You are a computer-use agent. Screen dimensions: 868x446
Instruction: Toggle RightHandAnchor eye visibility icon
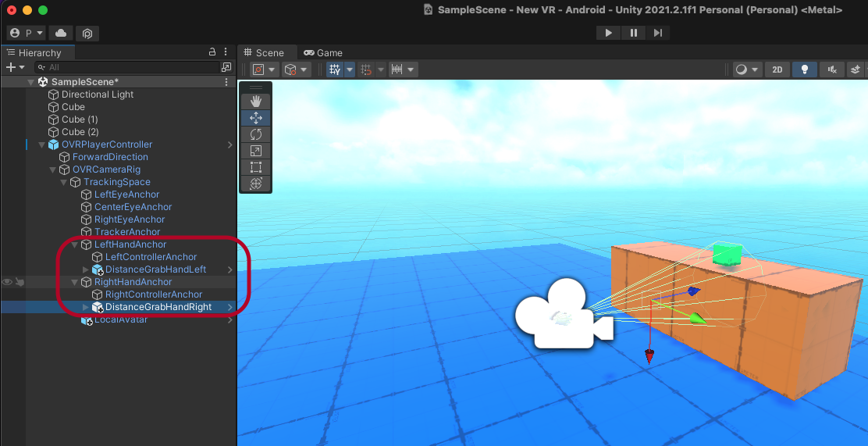pyautogui.click(x=7, y=282)
